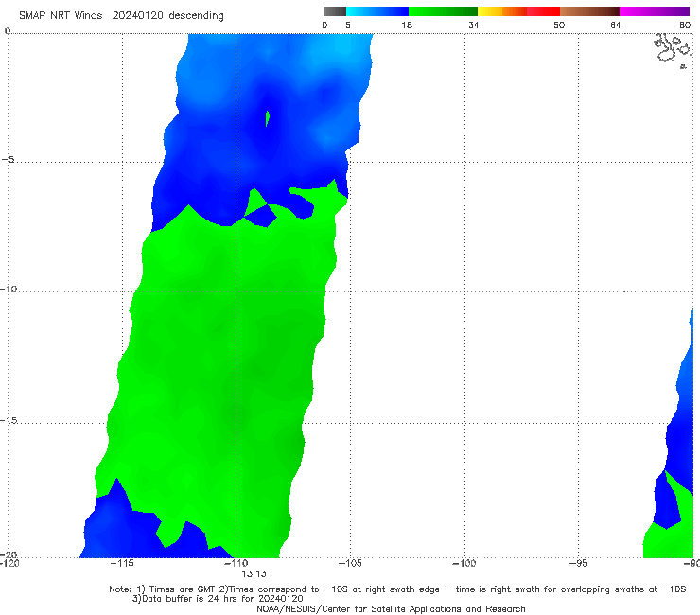Screen dimensions: 700x615
Task: Click the yellow-orange segment of the color bar
Action: click(502, 11)
